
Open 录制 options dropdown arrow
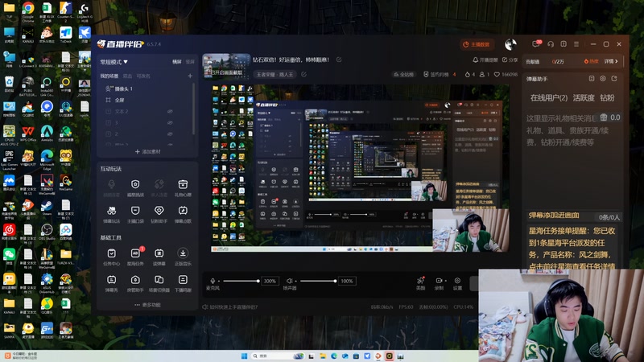click(446, 281)
